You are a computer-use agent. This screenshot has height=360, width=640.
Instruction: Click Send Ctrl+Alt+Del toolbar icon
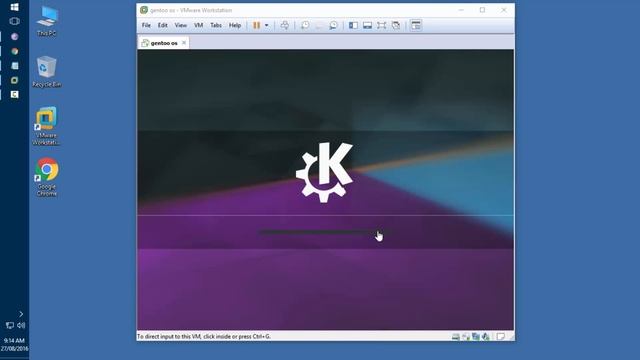285,25
